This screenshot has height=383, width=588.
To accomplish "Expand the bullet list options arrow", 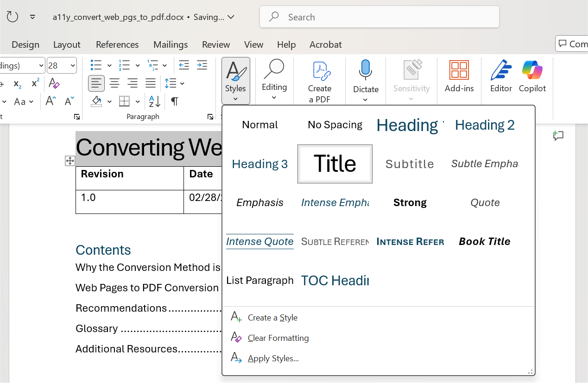I will tap(109, 66).
